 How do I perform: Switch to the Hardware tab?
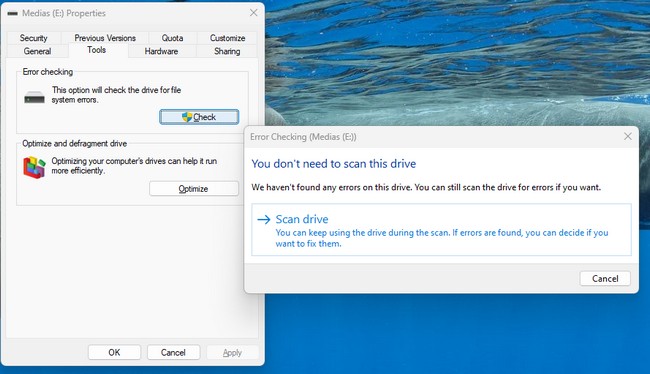[x=161, y=51]
